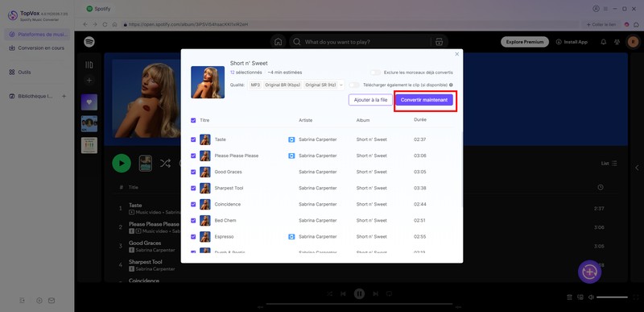Click Explore Premium button

point(525,42)
